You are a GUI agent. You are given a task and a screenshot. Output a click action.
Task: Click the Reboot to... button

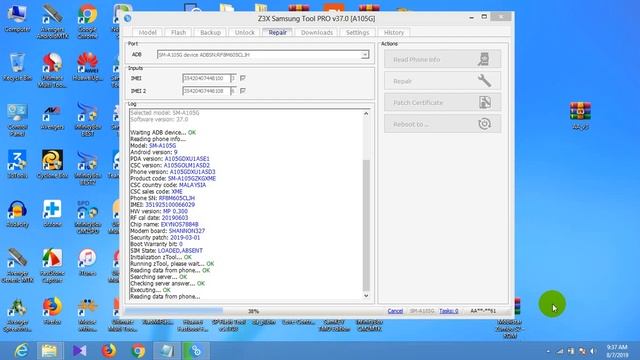tap(442, 124)
